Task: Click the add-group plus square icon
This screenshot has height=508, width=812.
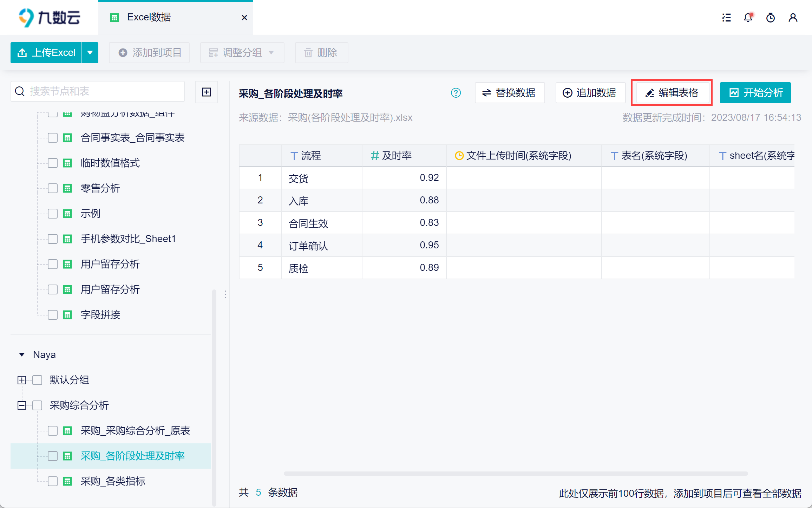Action: coord(207,92)
